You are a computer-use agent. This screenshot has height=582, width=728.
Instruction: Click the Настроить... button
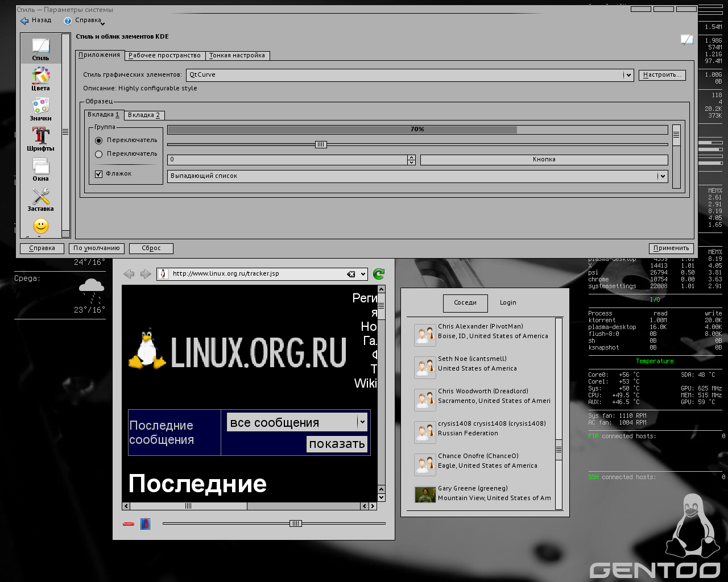662,75
